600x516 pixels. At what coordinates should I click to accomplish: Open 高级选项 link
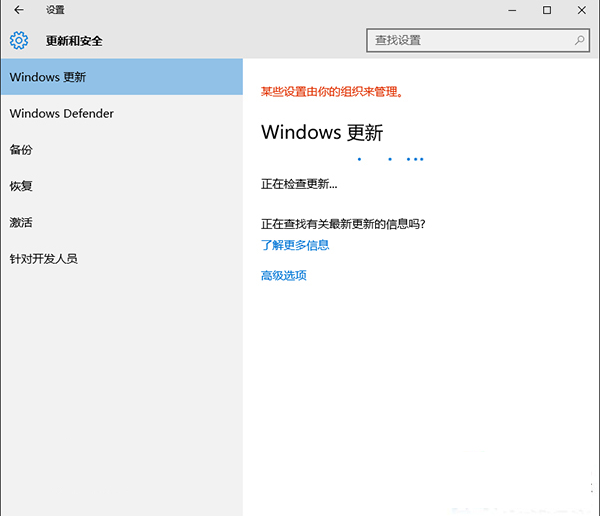click(x=283, y=276)
